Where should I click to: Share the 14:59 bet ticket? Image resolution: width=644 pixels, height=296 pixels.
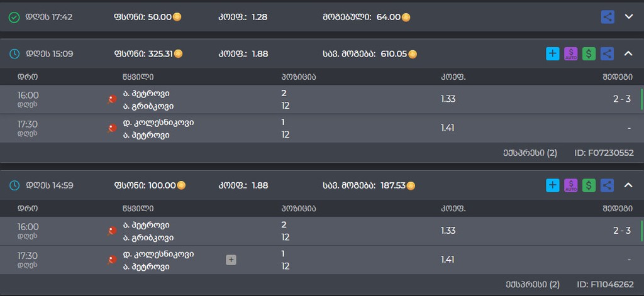[x=607, y=185]
